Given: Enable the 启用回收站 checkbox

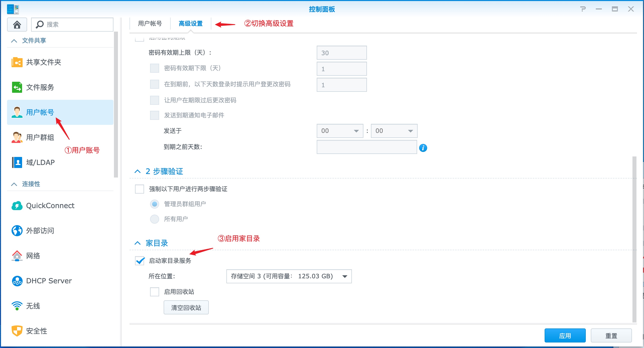Looking at the screenshot, I should [154, 292].
